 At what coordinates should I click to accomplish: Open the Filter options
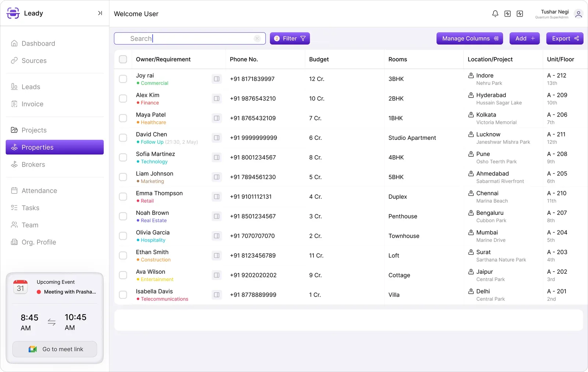290,38
